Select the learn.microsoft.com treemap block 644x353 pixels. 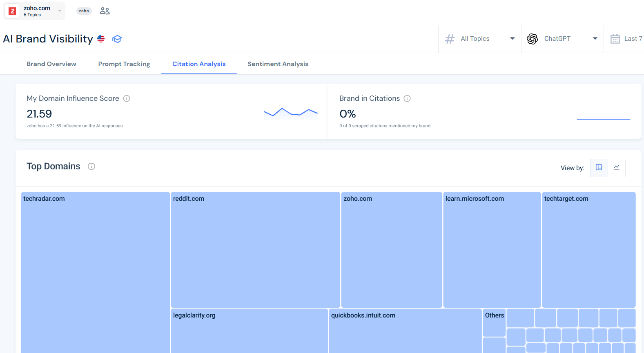coord(492,250)
